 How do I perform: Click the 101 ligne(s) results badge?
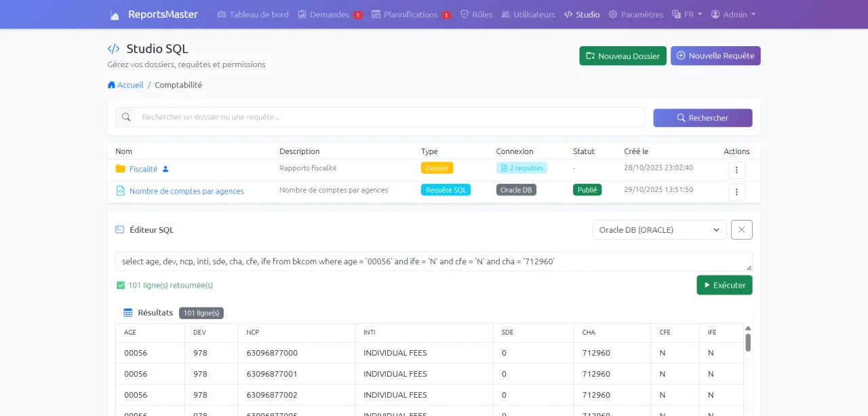pyautogui.click(x=201, y=313)
